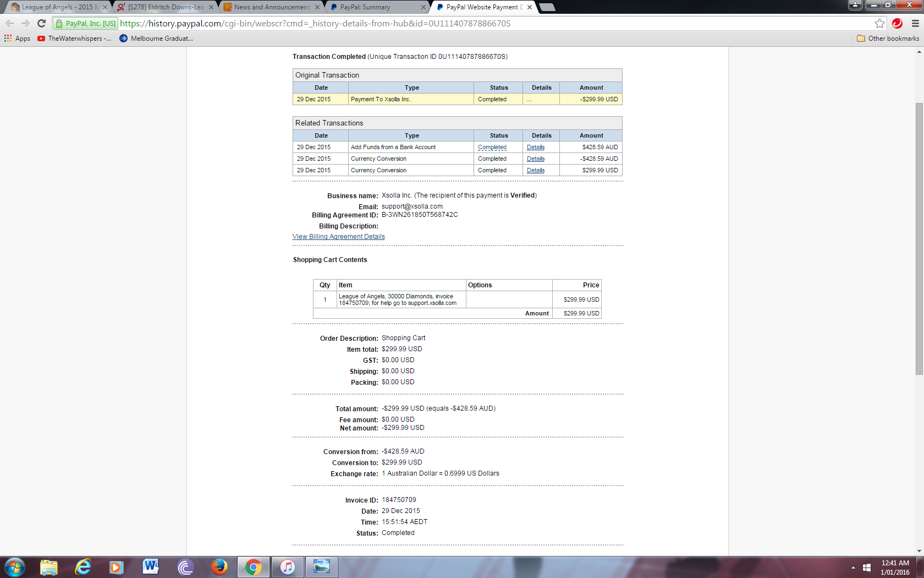Open the Other bookmarks folder
The width and height of the screenshot is (924, 578).
tap(888, 39)
